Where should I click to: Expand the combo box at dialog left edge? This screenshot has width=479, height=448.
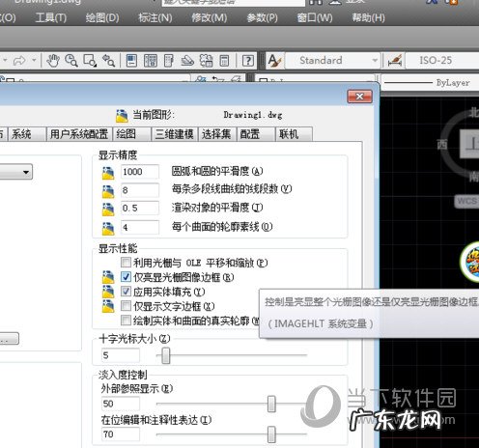(x=16, y=172)
